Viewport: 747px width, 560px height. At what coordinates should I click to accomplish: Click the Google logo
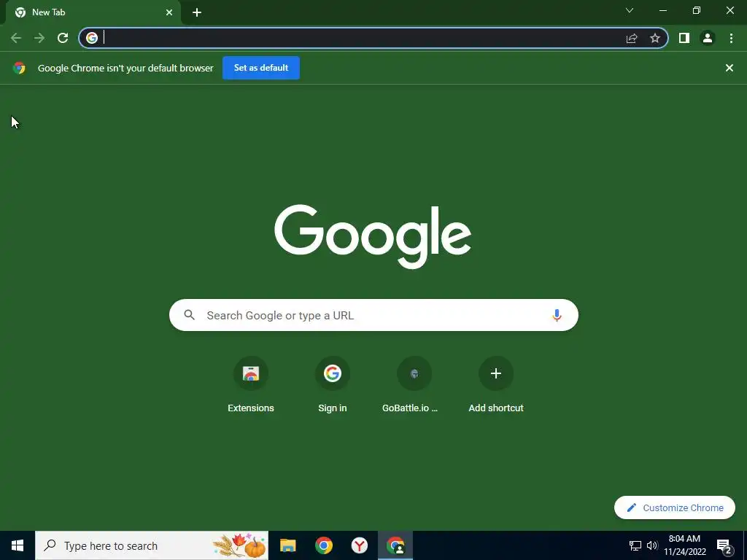click(x=373, y=237)
